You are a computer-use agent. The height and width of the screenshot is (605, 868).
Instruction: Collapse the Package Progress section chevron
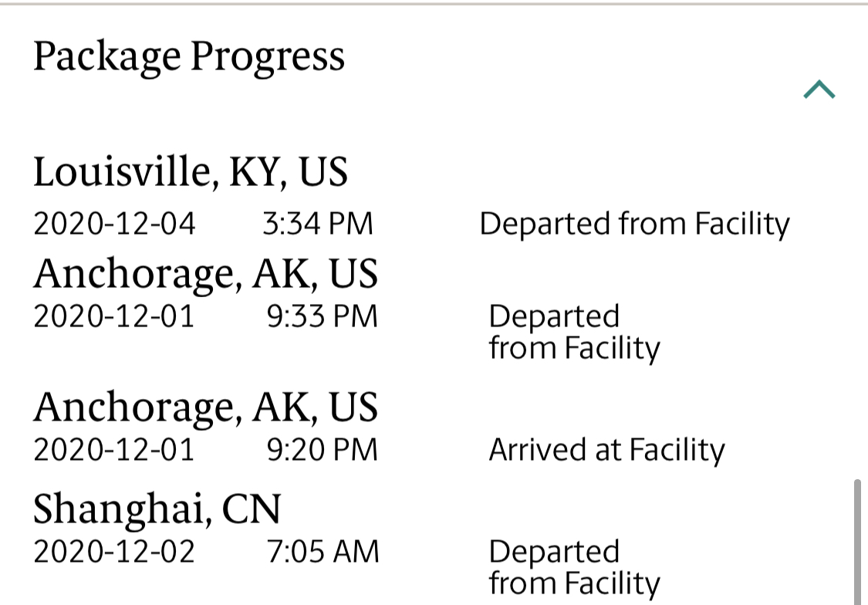(x=819, y=90)
